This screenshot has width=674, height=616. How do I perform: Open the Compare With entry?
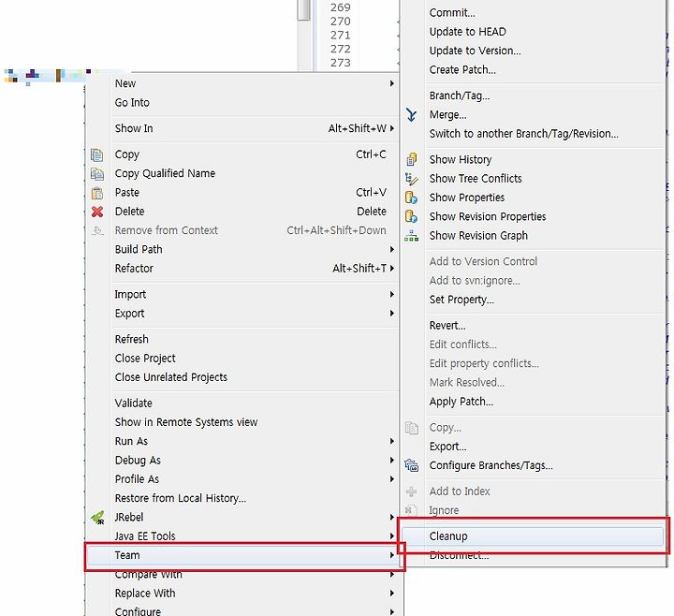click(148, 574)
